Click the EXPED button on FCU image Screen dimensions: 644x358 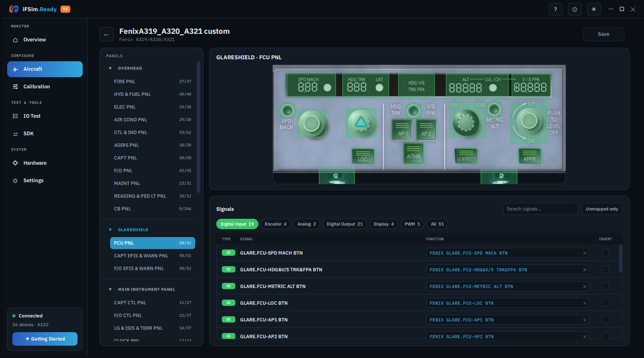coord(466,156)
